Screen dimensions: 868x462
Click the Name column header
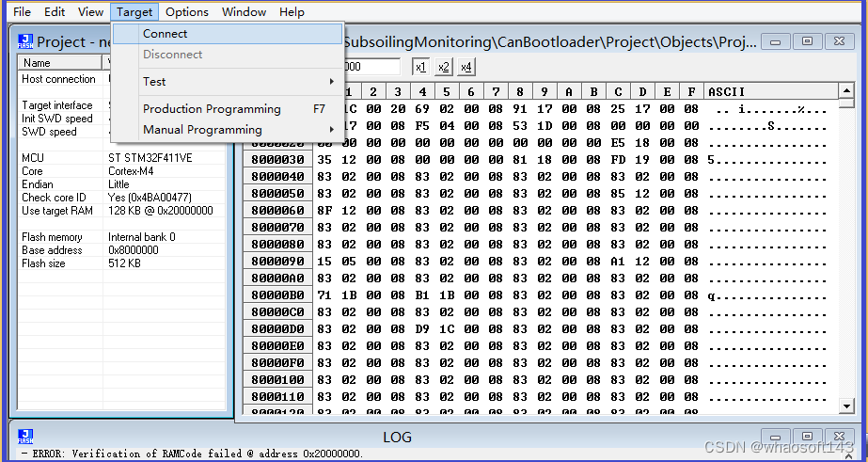[60, 63]
